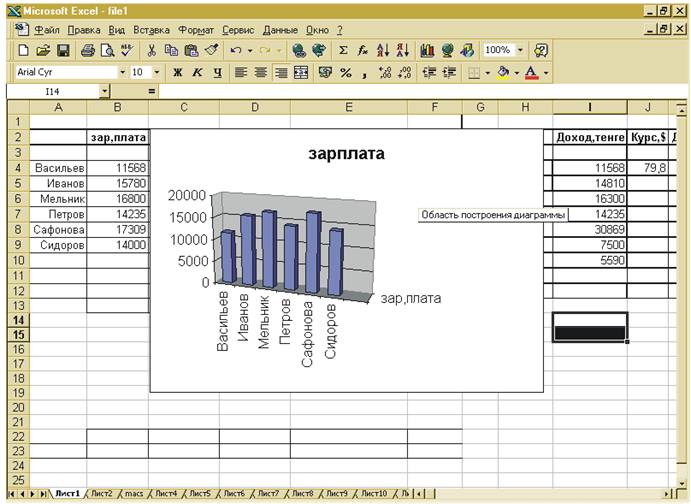Select the Мельник name cell
Viewport: 691px width, 504px height.
click(58, 199)
